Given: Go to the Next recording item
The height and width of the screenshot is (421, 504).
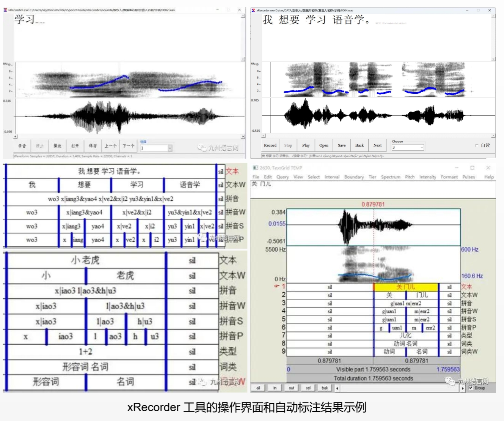Looking at the screenshot, I should tap(377, 145).
